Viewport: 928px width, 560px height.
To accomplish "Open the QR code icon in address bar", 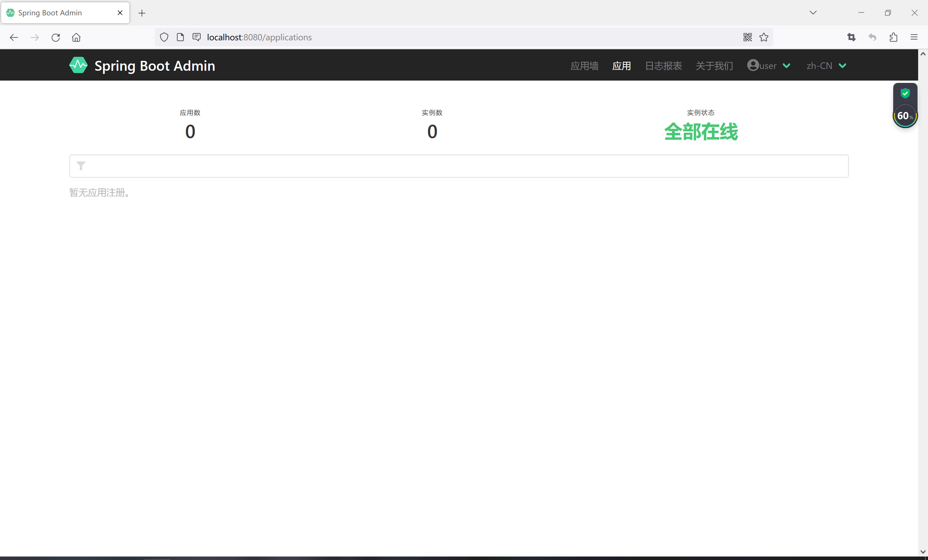I will [748, 37].
